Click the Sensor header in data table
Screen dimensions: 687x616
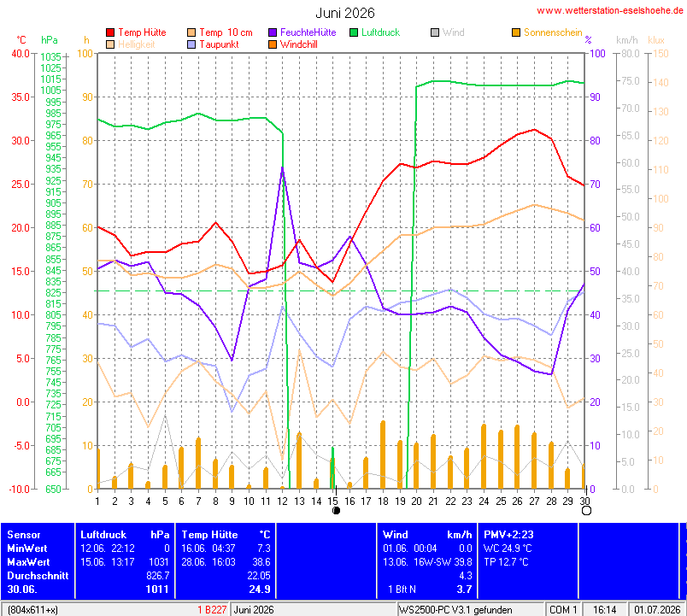(x=24, y=535)
